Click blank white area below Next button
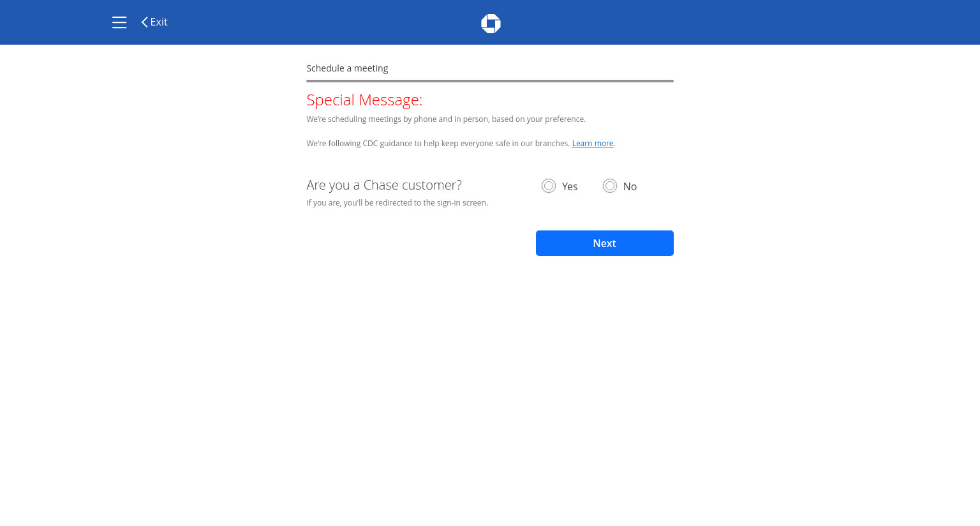This screenshot has height=526, width=980. [490, 383]
